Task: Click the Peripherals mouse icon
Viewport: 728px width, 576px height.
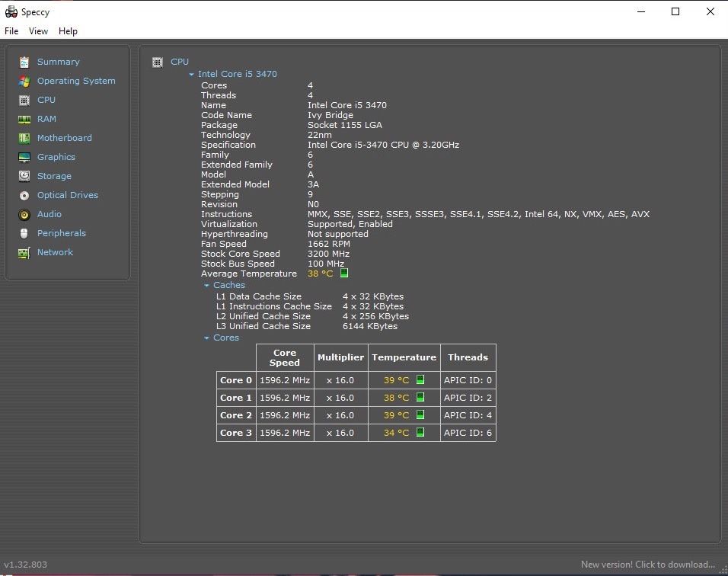Action: click(x=24, y=233)
